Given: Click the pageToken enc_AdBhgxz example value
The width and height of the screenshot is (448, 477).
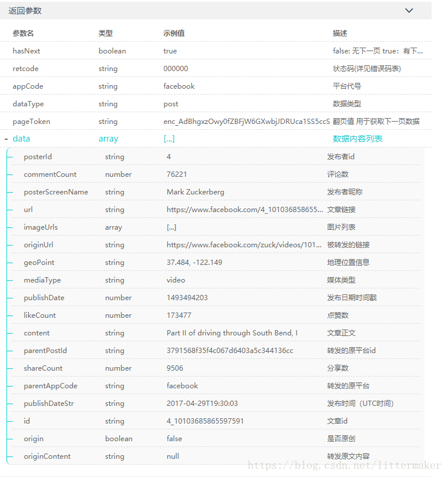Looking at the screenshot, I should coord(247,122).
